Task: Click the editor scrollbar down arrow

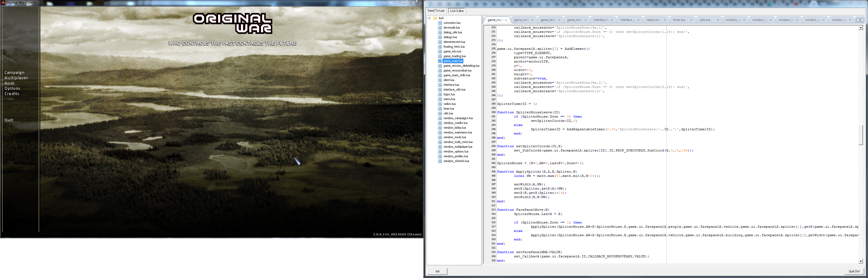Action: 861,261
